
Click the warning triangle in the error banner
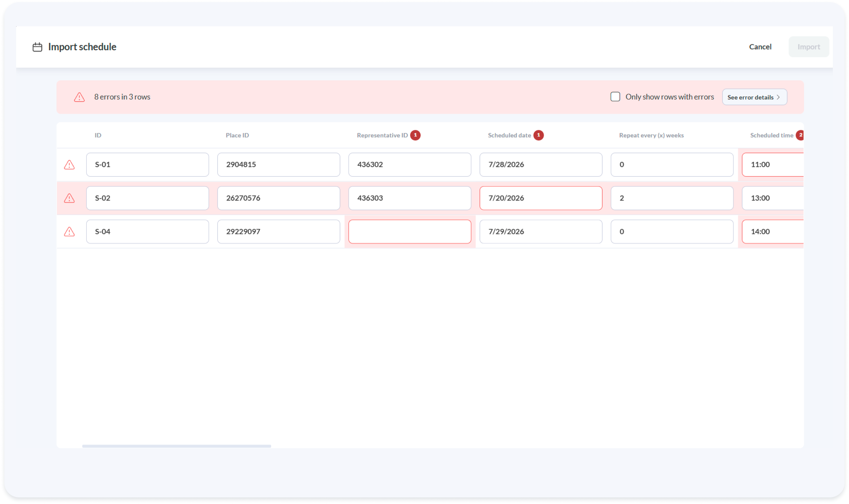(x=79, y=97)
